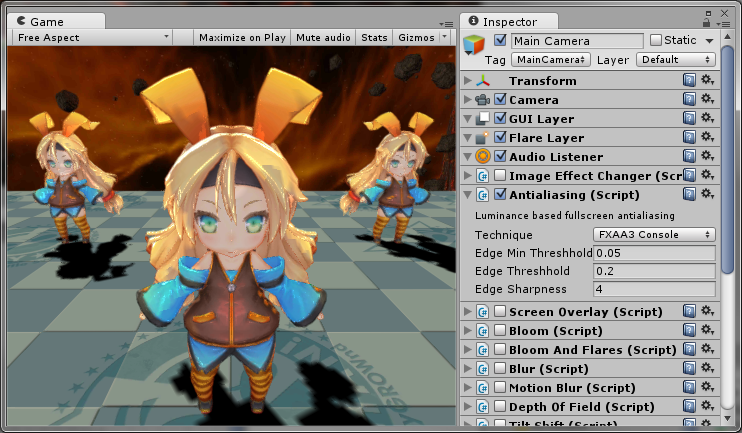Toggle the Stats button
The height and width of the screenshot is (433, 742).
374,37
